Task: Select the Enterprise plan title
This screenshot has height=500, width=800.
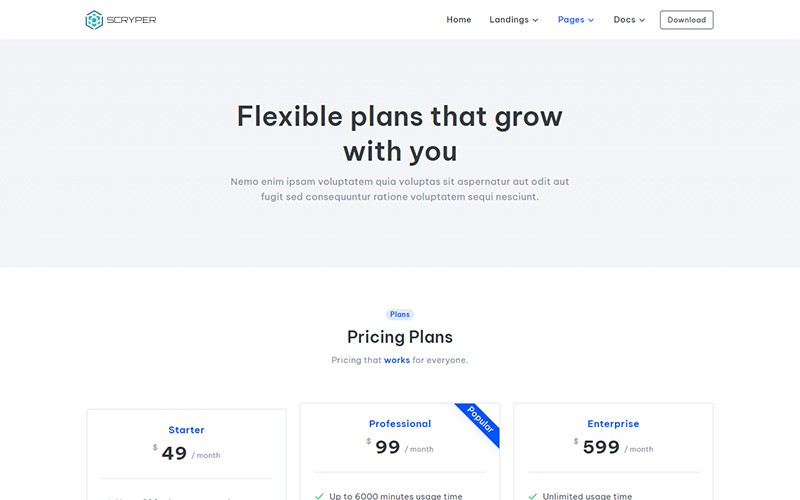Action: 613,424
